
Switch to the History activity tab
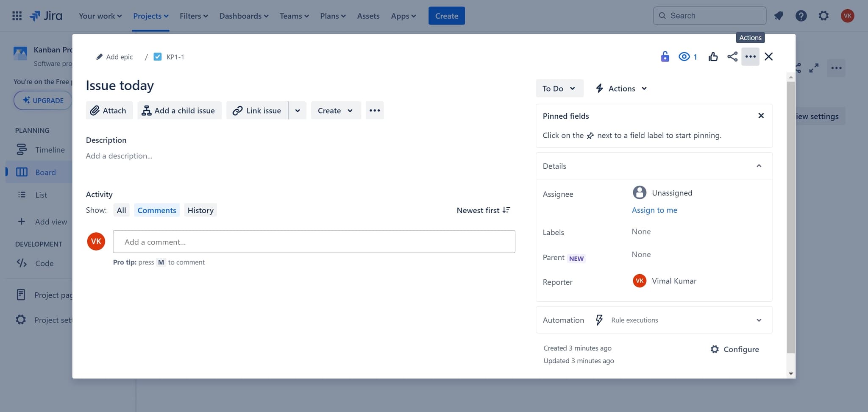pyautogui.click(x=200, y=210)
